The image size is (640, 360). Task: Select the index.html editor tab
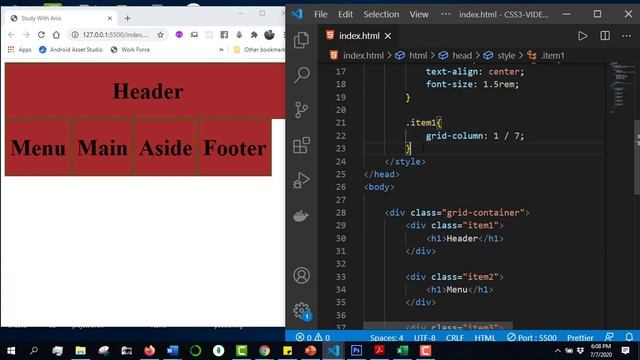point(359,36)
